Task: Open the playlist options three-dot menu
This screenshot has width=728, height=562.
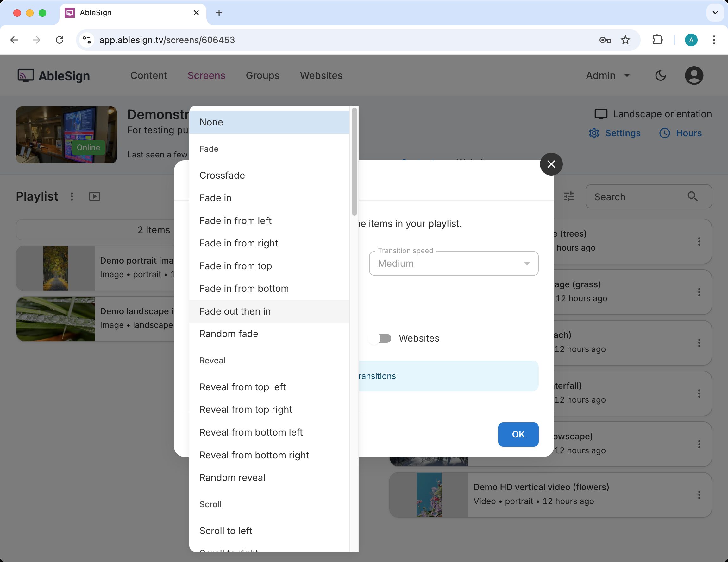Action: point(72,196)
